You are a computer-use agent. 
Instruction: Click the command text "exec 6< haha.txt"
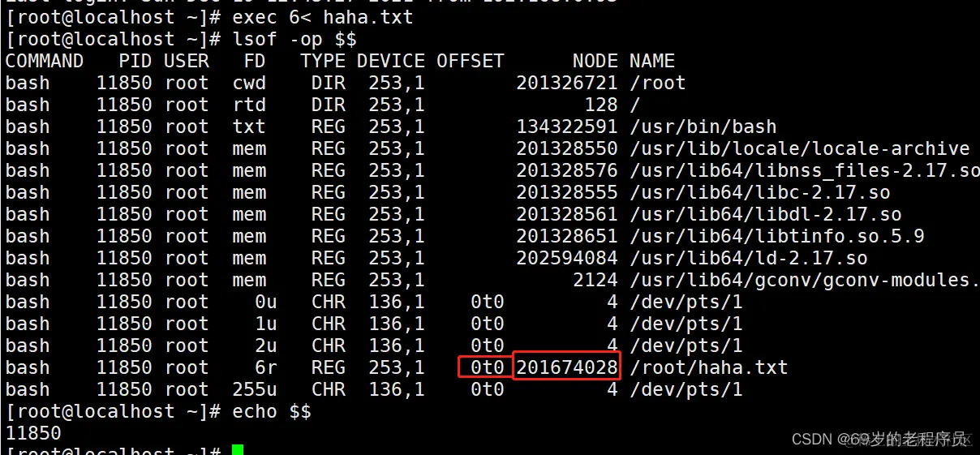point(323,17)
